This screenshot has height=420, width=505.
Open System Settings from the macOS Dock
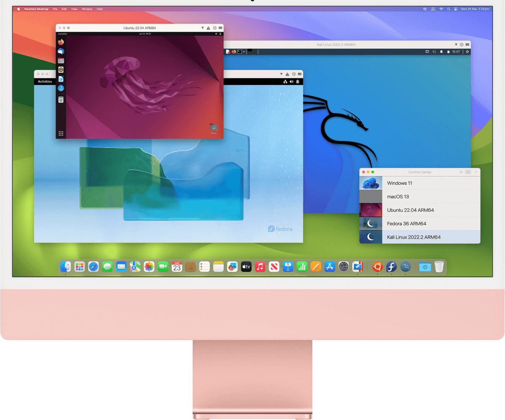[x=344, y=266]
